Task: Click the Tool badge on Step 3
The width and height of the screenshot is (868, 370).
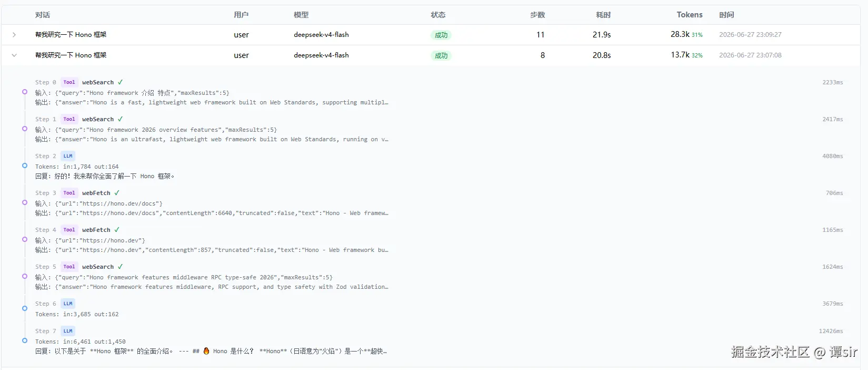Action: point(69,193)
